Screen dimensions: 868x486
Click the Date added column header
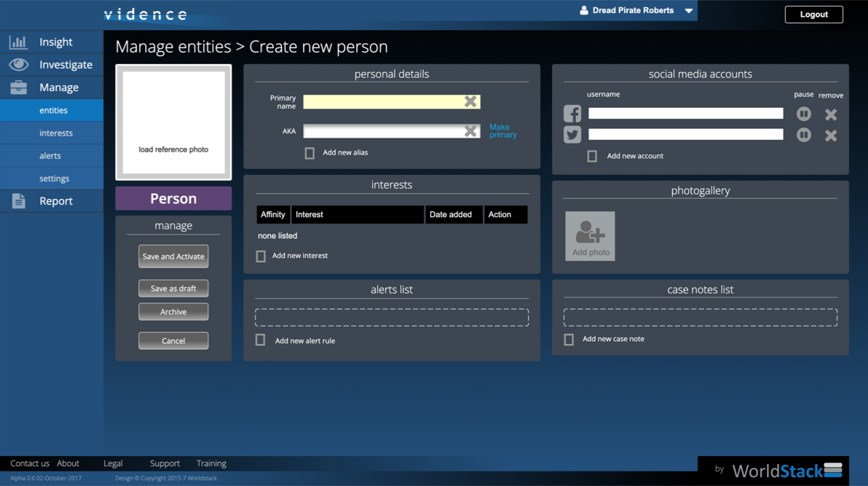click(454, 214)
